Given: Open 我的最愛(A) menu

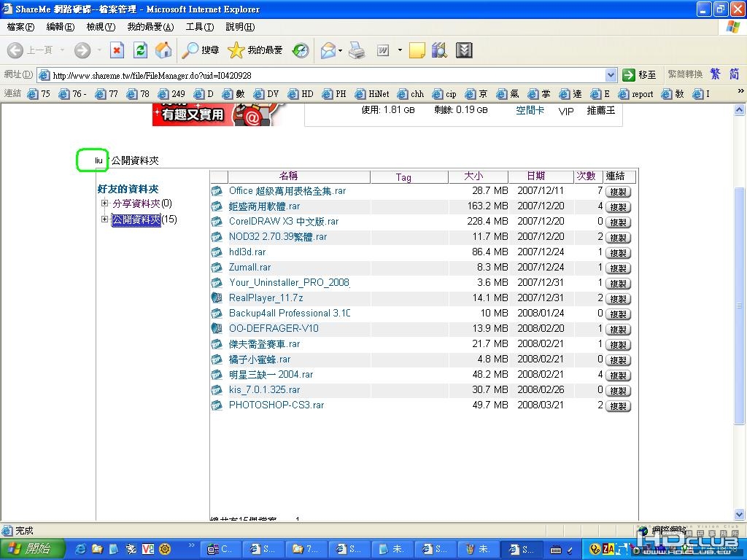Looking at the screenshot, I should click(x=150, y=27).
